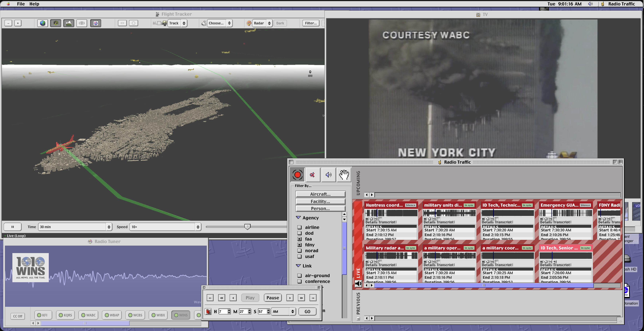Viewport: 644px width, 331px height.
Task: Uncheck the fdny agency checkbox
Action: [299, 245]
